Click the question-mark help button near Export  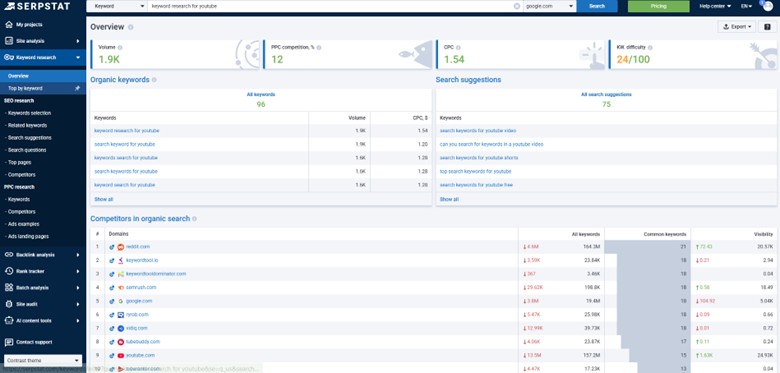coord(768,27)
